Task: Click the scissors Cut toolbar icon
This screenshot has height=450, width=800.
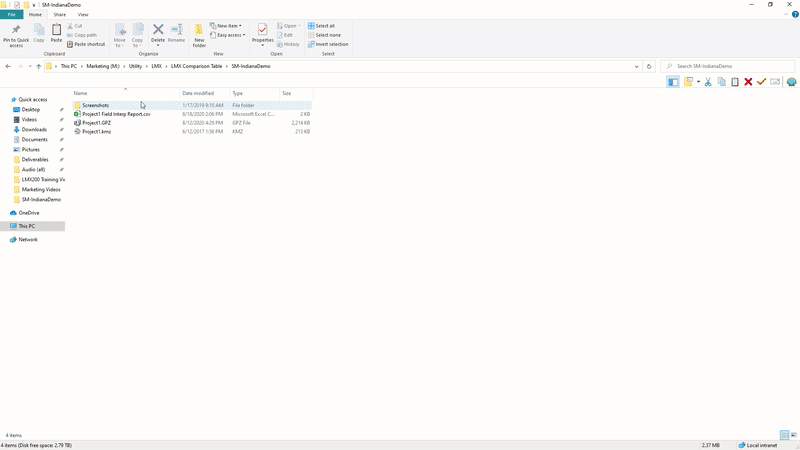Action: point(708,82)
